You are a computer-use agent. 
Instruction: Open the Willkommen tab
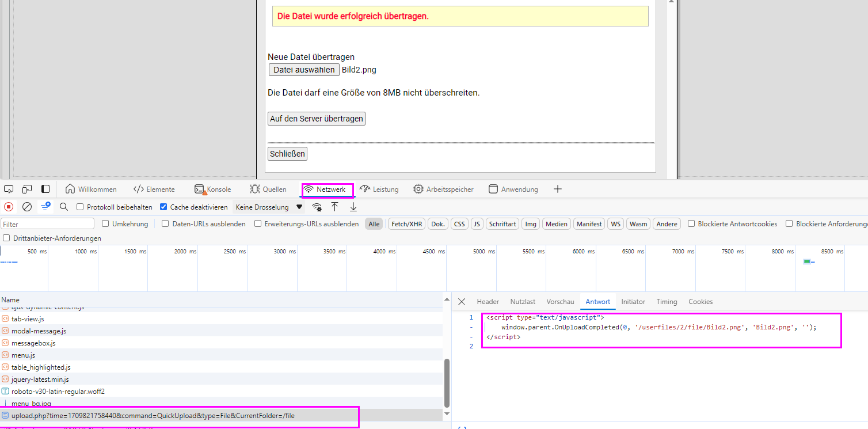pos(91,189)
